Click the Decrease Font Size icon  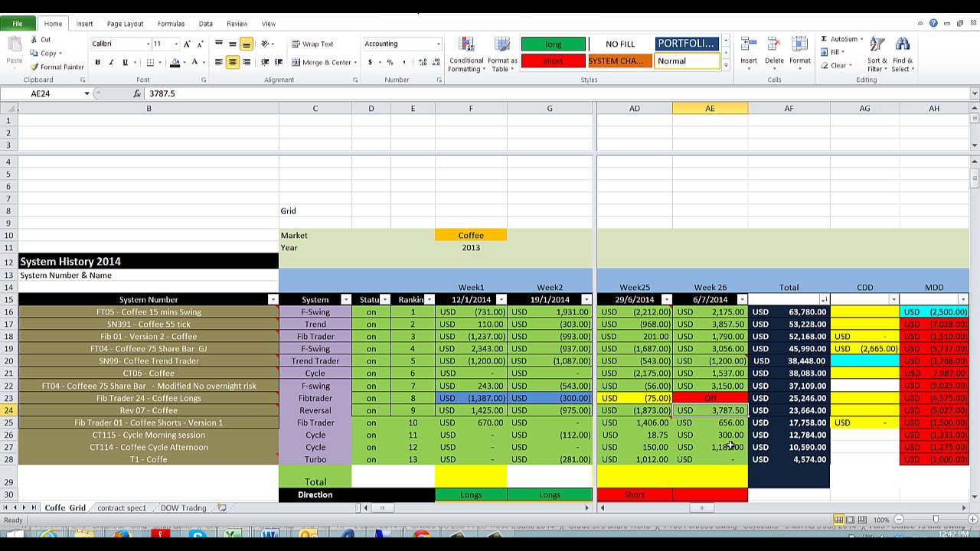pos(199,44)
